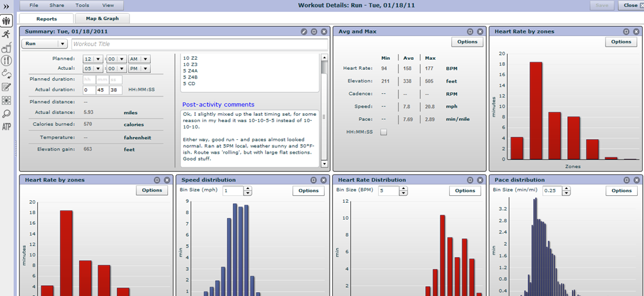Click the Planned duration hh field

89,79
